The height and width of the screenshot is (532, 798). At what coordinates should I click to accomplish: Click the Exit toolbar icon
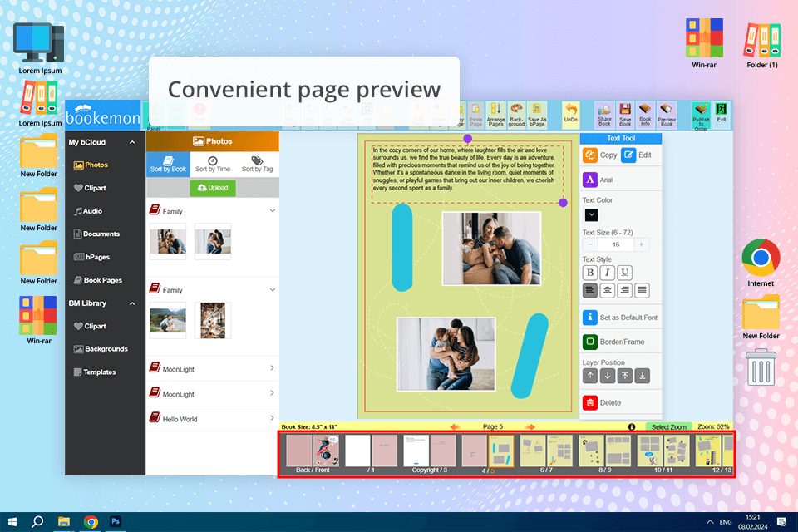tap(722, 114)
